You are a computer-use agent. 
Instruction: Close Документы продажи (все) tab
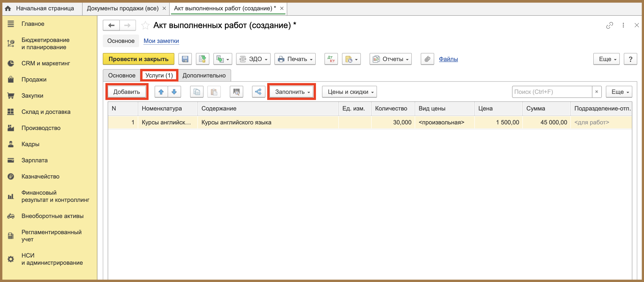164,9
